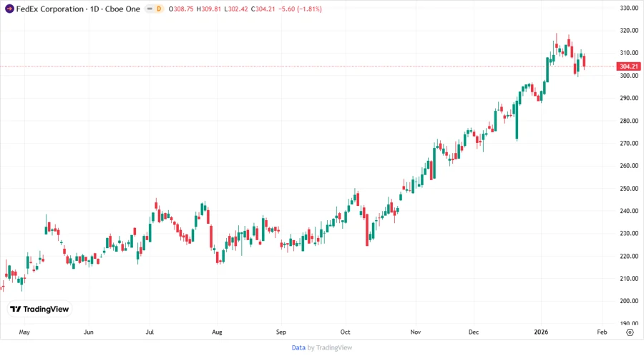Click the 290.00 price axis label

coord(629,98)
